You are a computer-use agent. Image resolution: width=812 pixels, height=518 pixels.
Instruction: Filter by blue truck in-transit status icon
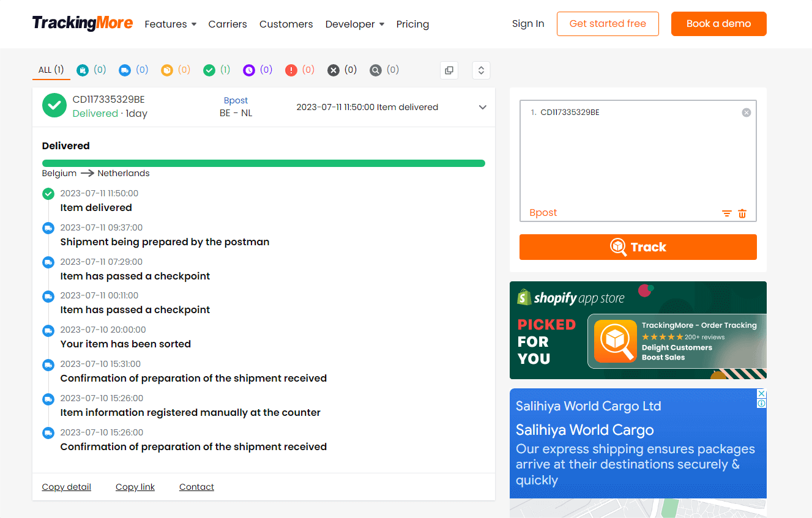pos(125,70)
